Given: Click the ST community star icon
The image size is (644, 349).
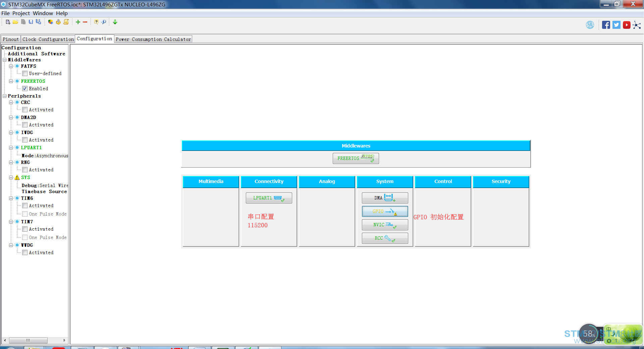Looking at the screenshot, I should [x=637, y=25].
